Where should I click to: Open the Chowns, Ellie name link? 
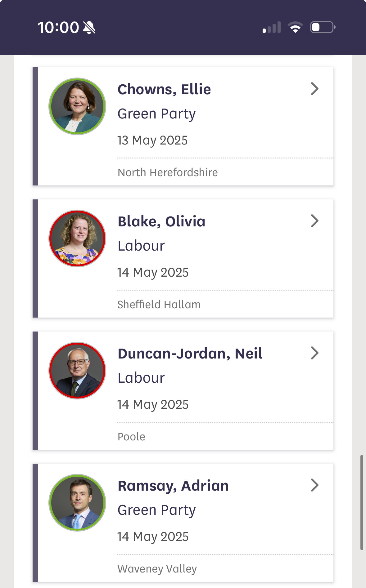(164, 90)
